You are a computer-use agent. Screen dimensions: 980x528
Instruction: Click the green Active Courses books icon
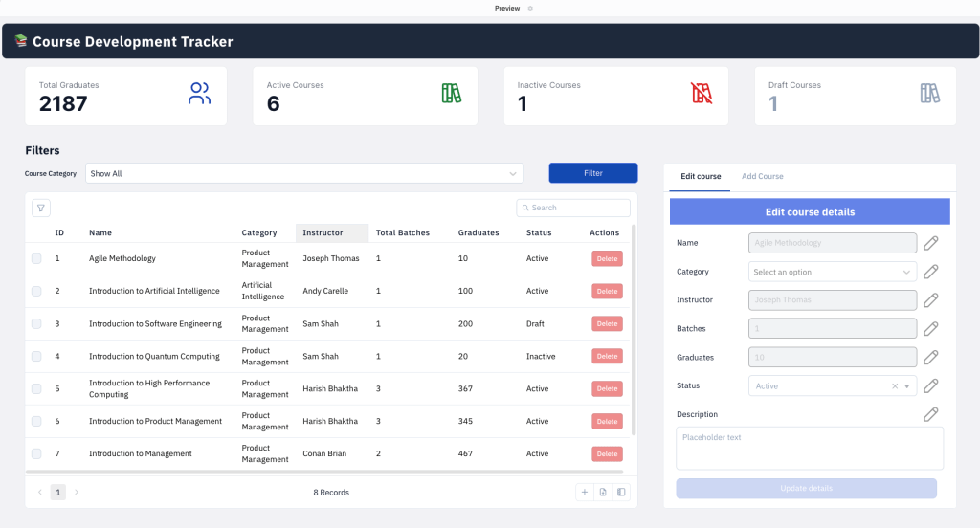coord(452,94)
